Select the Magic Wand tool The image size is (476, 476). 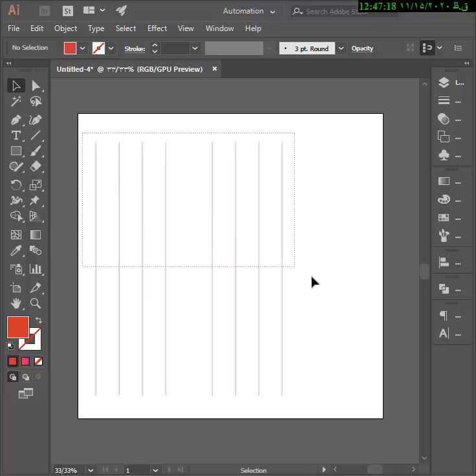[x=16, y=102]
